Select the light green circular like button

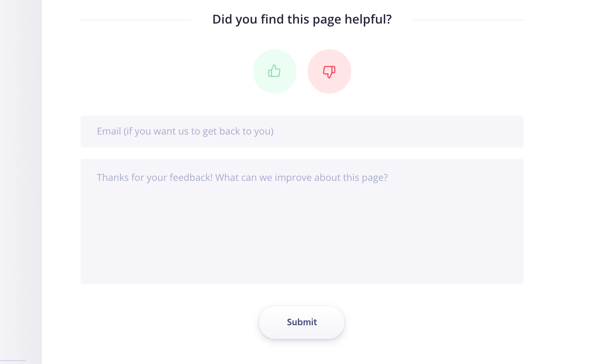pos(275,71)
